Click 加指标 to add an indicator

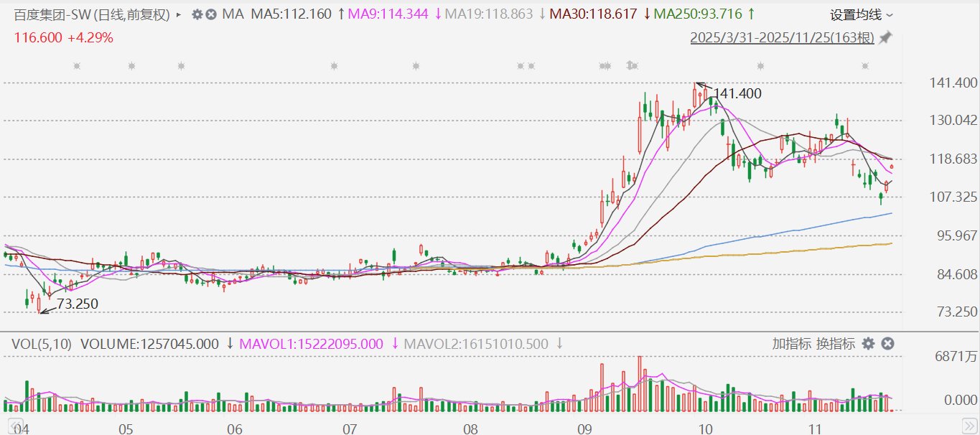(x=793, y=344)
